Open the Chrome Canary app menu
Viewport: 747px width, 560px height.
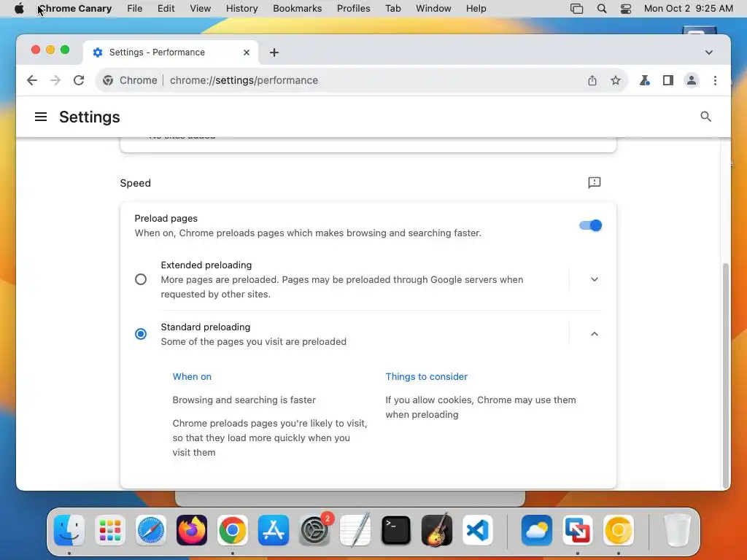coord(75,9)
